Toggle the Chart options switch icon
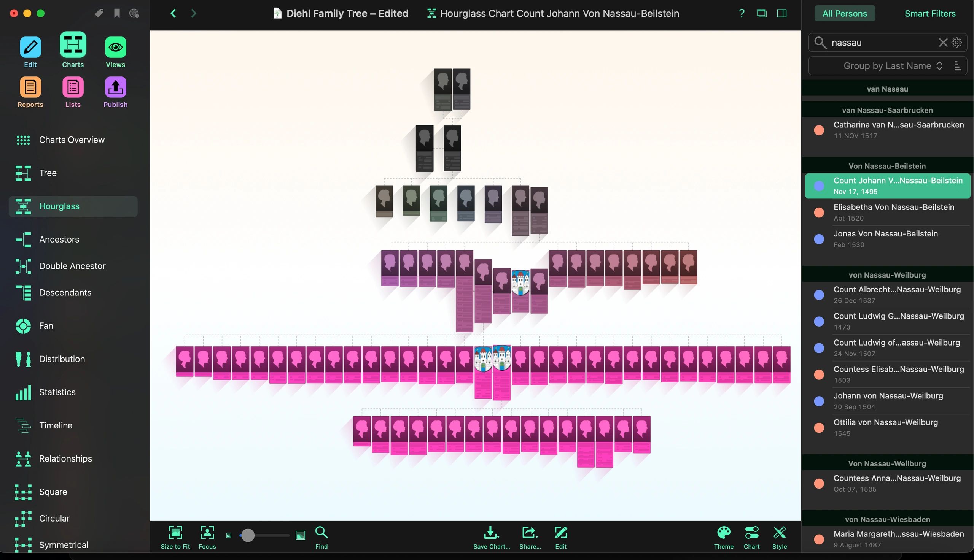The width and height of the screenshot is (974, 560). (x=751, y=533)
